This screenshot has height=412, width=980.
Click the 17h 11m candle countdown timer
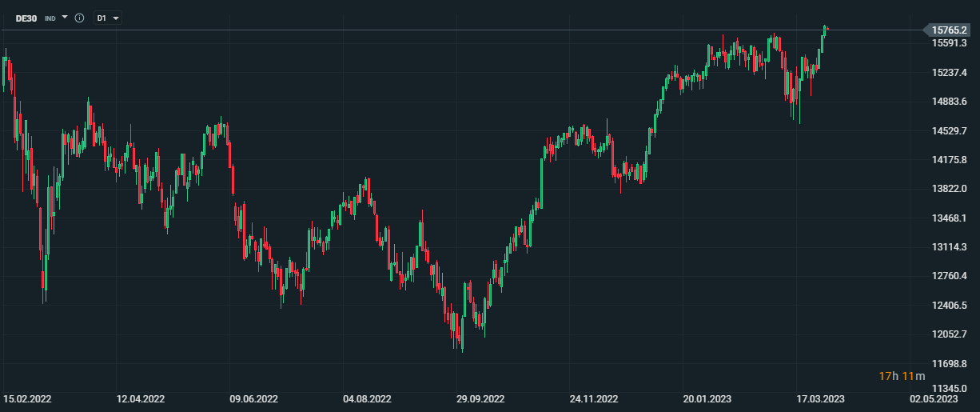[902, 376]
